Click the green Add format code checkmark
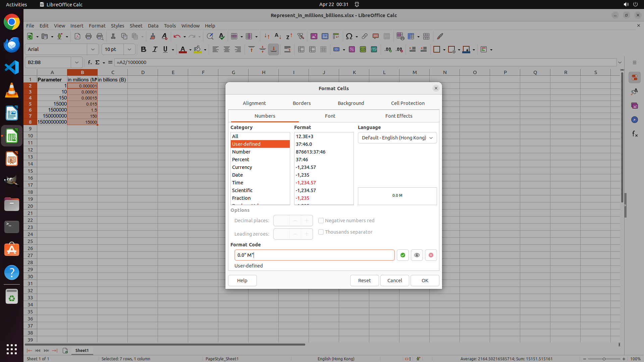Screen dimensions: 644x362 point(402,255)
